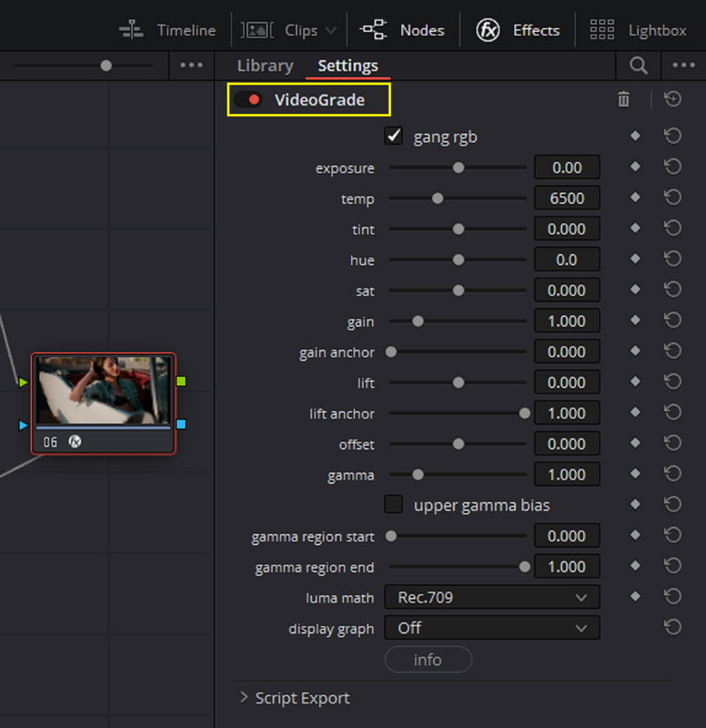Click the lift anchor slider handle

525,413
